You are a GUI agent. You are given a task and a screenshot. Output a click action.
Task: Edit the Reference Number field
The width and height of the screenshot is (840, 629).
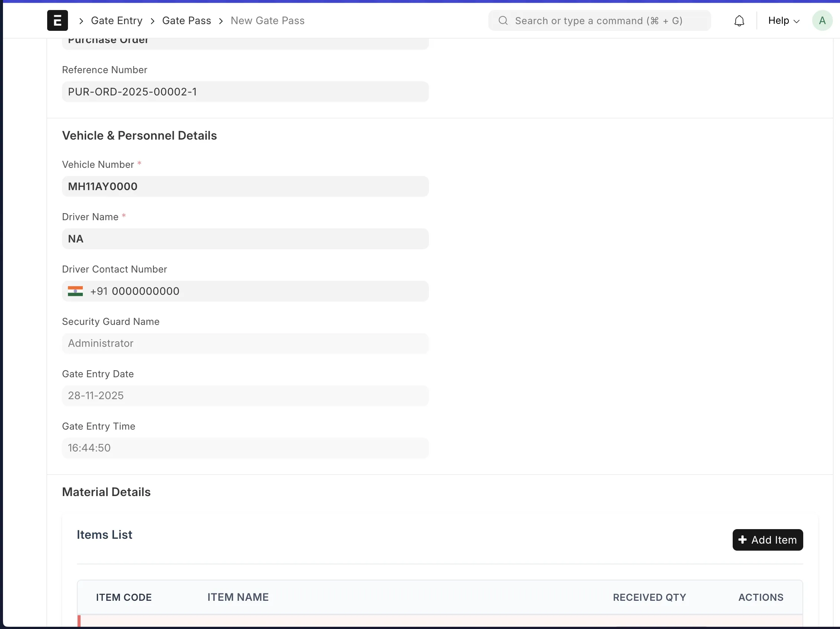pyautogui.click(x=245, y=92)
